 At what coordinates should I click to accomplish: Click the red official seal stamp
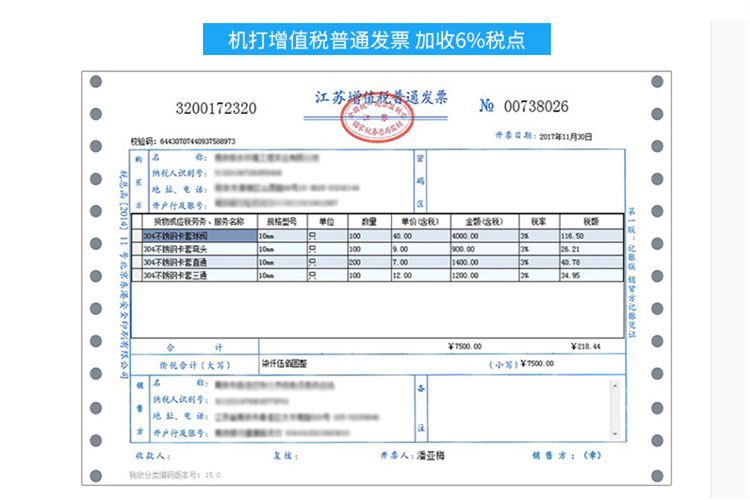click(x=377, y=117)
